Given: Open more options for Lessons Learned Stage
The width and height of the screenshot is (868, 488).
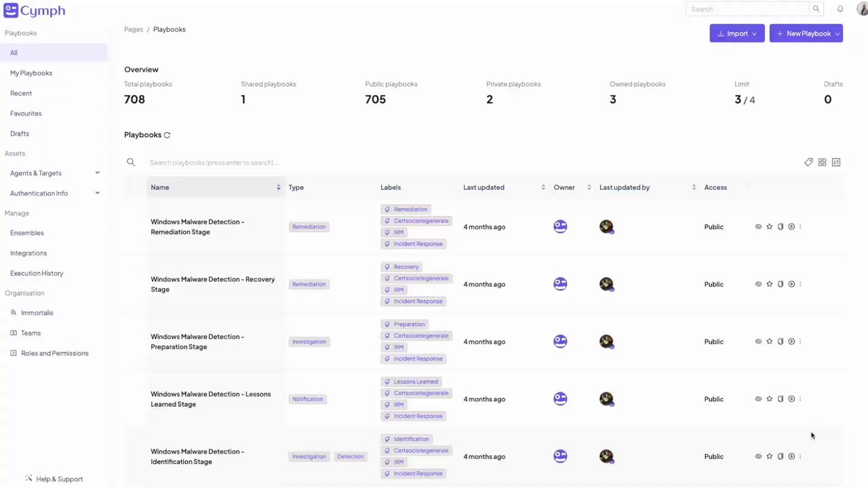Looking at the screenshot, I should coord(800,399).
